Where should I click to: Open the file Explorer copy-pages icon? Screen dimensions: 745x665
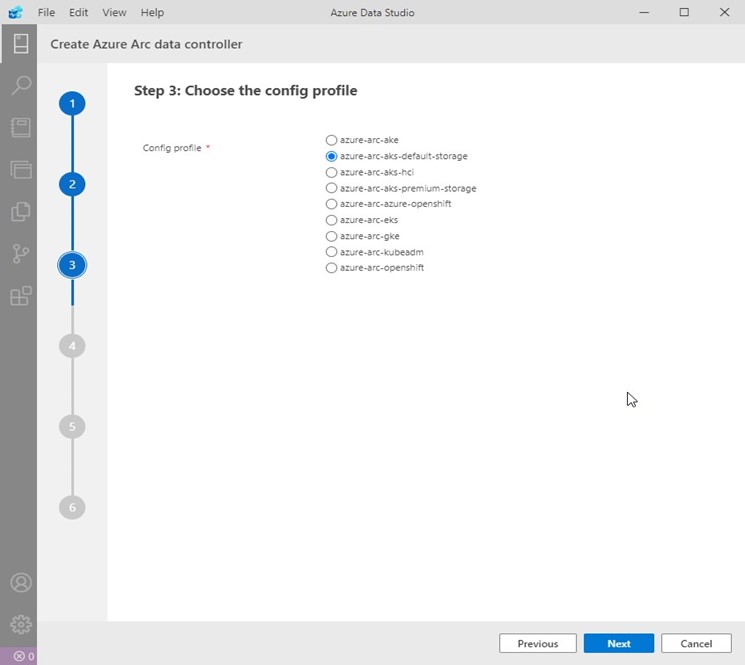20,211
